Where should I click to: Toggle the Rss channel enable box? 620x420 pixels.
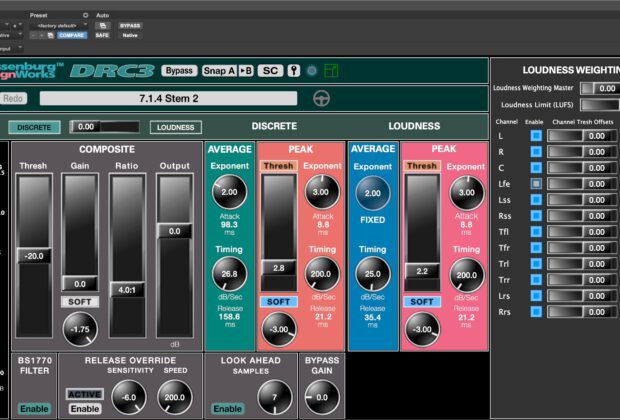[536, 216]
